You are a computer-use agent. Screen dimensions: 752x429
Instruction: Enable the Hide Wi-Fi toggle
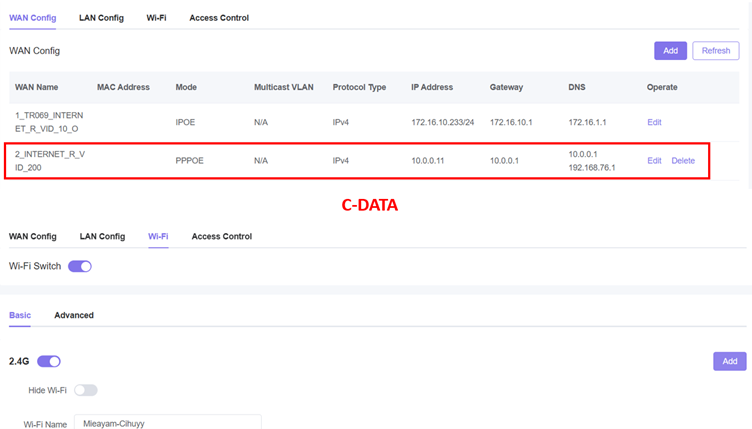pos(86,390)
